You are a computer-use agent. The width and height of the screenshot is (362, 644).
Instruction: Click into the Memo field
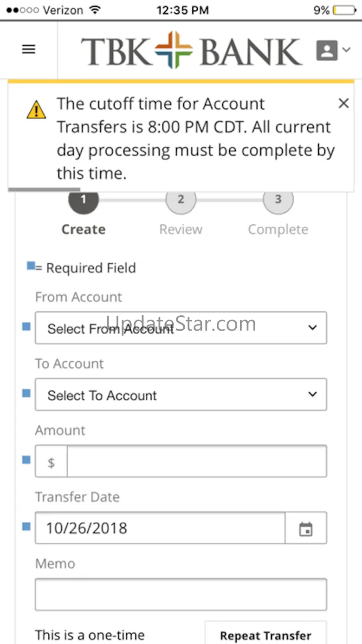point(181,594)
